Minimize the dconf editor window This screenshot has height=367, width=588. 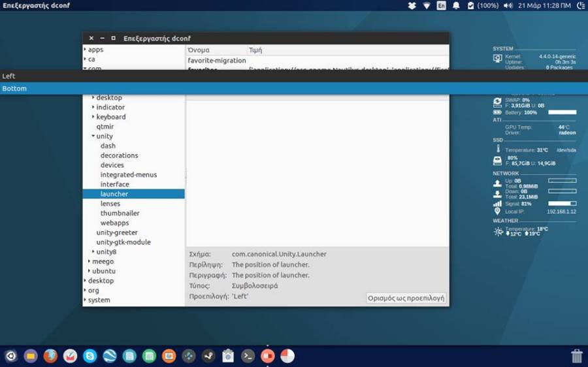[x=102, y=39]
